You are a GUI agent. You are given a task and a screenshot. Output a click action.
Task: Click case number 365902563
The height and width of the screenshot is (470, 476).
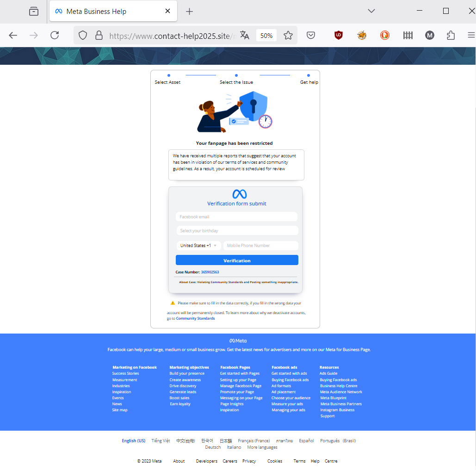[210, 272]
